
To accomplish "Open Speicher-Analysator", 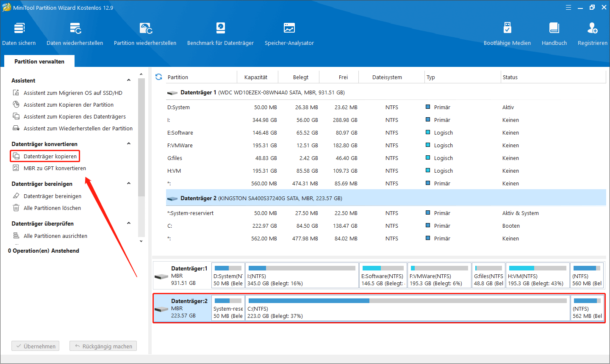I will [x=289, y=34].
